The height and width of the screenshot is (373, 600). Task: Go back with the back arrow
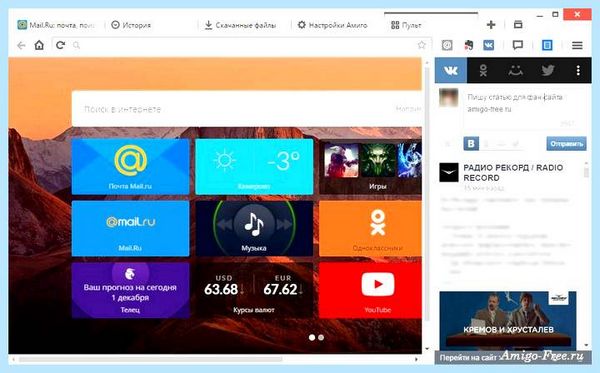point(21,46)
